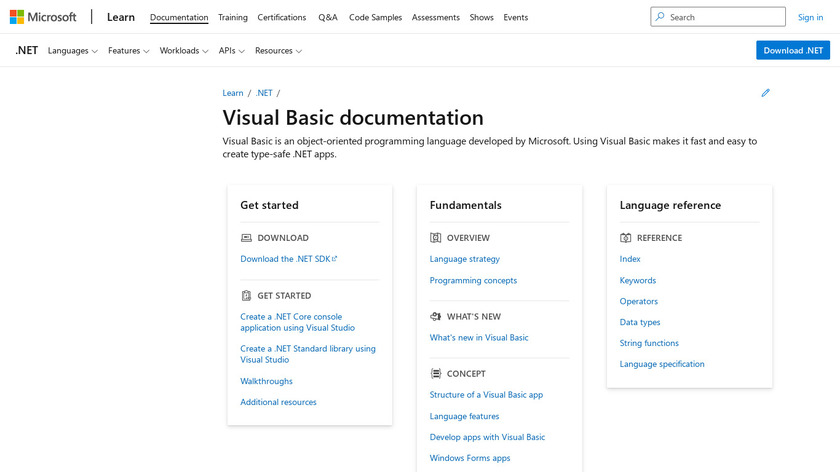Click the Sign in link
The width and height of the screenshot is (840, 472).
point(810,17)
